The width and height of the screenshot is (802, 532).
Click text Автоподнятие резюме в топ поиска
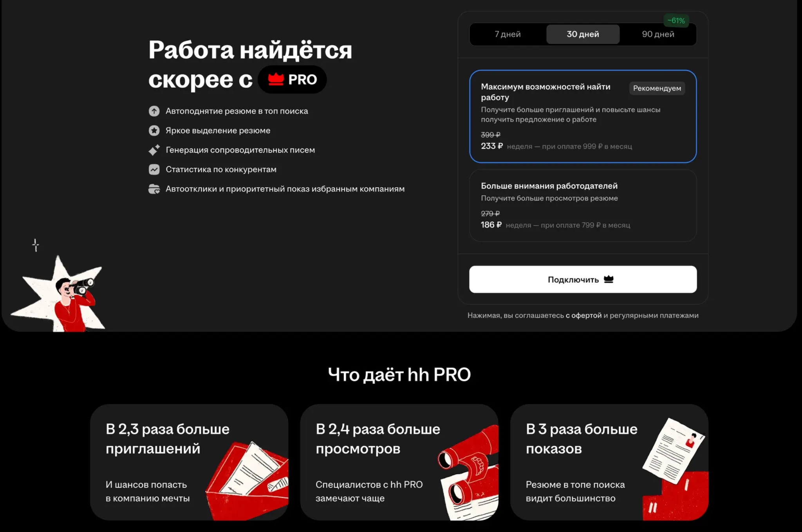[x=237, y=111]
